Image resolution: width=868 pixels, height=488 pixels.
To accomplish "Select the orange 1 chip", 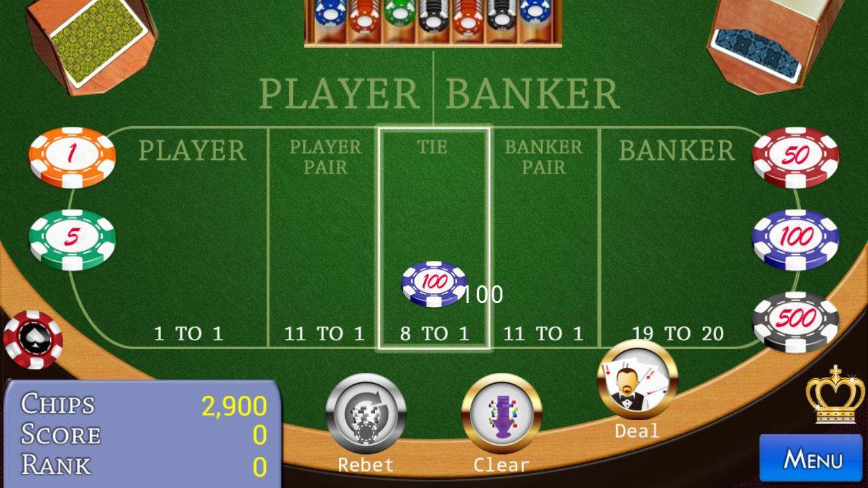I will tap(72, 157).
